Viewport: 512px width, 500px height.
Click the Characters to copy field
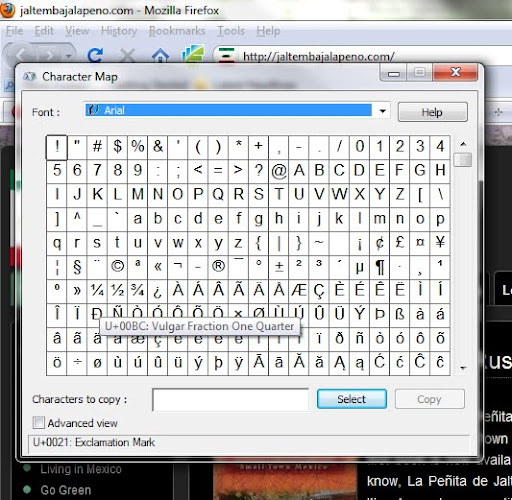point(230,399)
